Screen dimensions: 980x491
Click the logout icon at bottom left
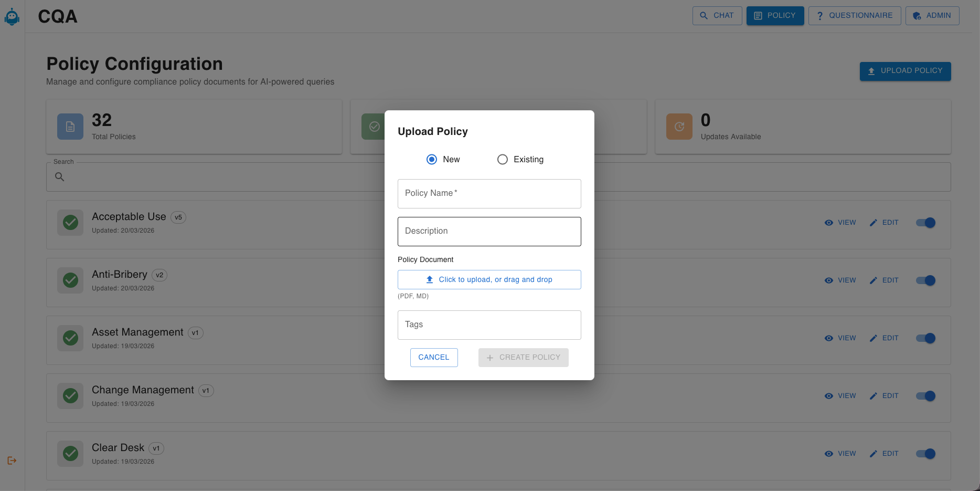click(x=12, y=461)
